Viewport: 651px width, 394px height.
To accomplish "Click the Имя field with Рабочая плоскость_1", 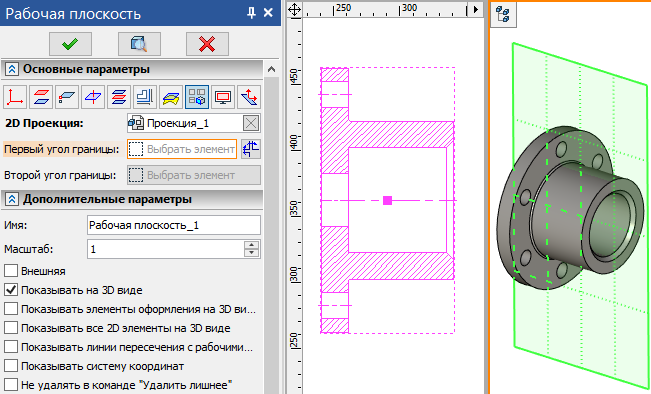I will point(174,225).
